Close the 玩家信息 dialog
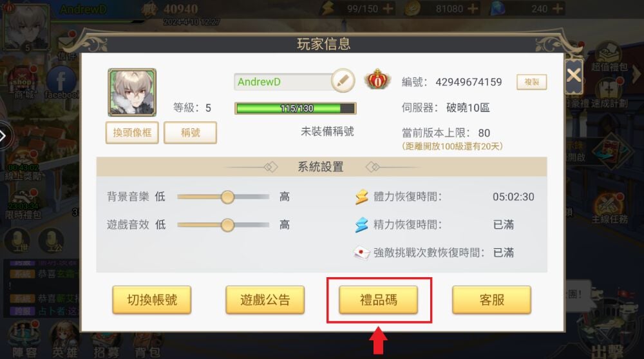The width and height of the screenshot is (644, 359). [573, 75]
